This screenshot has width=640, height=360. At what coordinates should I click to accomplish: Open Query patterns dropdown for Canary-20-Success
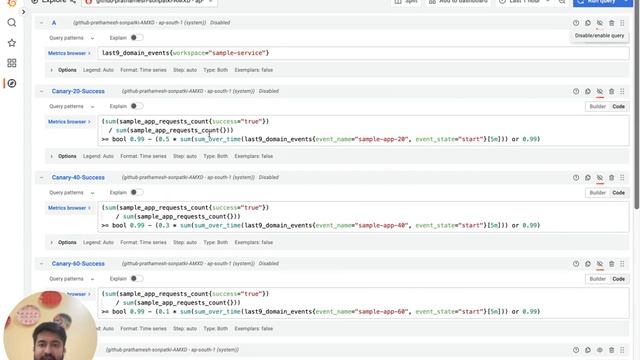tap(71, 107)
